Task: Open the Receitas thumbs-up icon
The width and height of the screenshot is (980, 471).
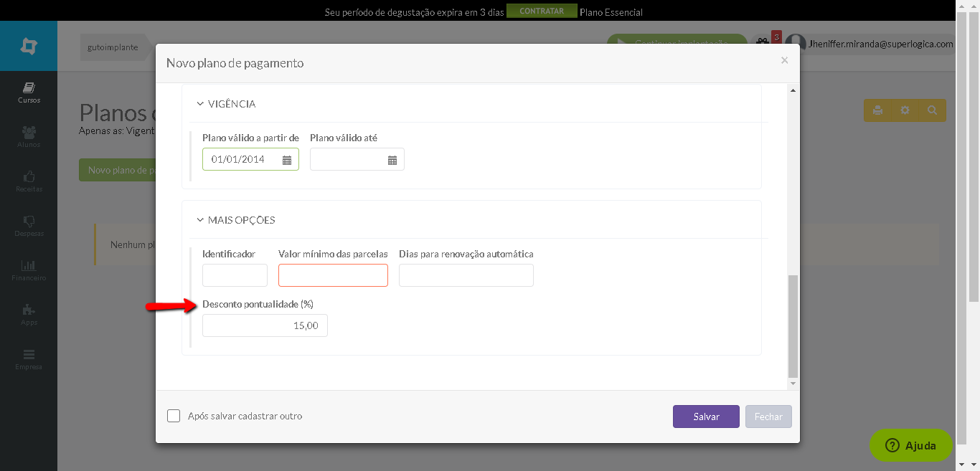Action: 29,176
